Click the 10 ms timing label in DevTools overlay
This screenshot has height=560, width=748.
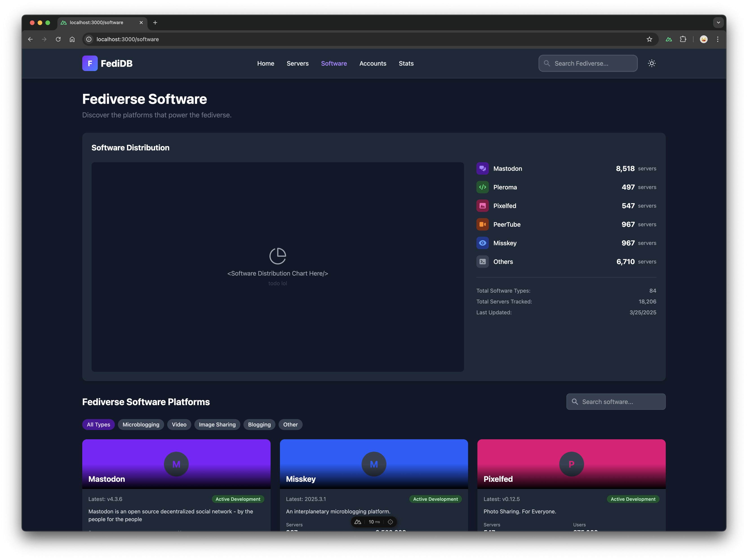tap(374, 522)
